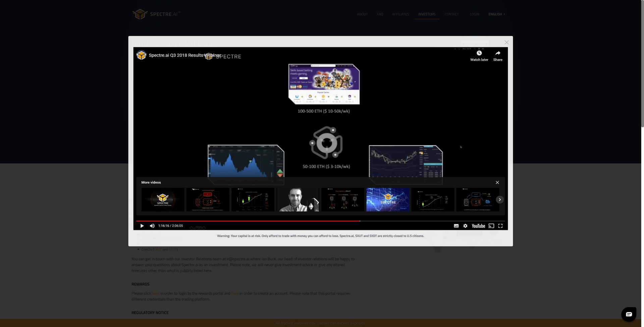Play the video
Screen dimensions: 644x327
tap(142, 226)
